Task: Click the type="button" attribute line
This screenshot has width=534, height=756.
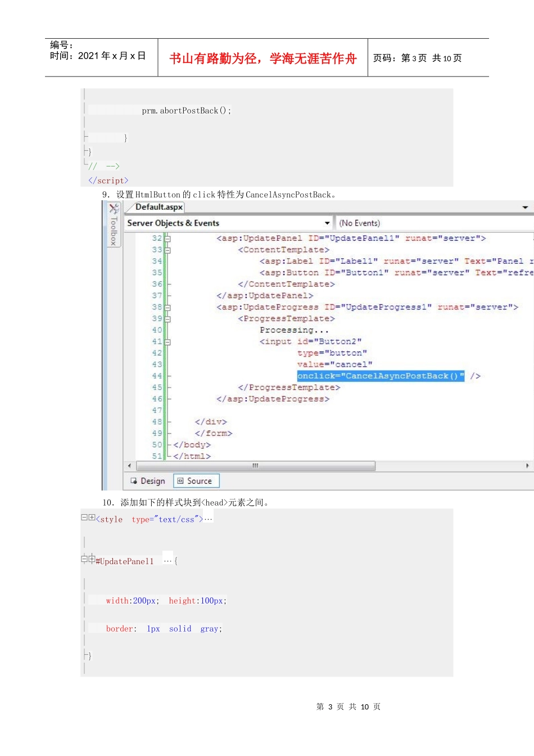Action: coord(332,353)
